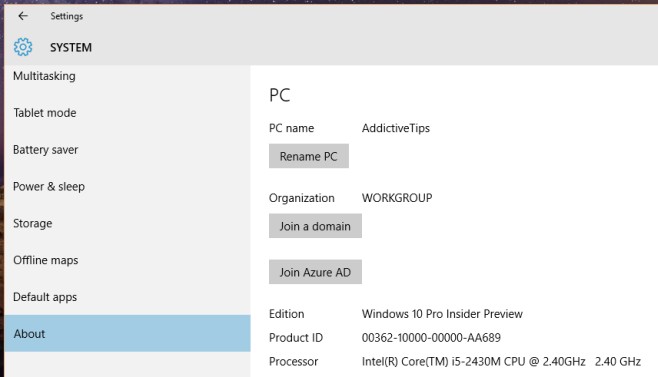Go back using the arrow icon

23,16
